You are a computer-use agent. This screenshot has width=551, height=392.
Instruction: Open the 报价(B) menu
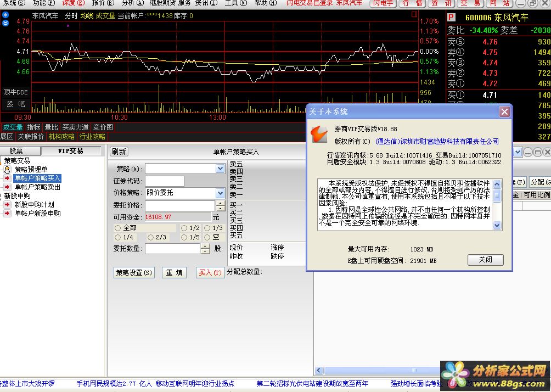(103, 3)
